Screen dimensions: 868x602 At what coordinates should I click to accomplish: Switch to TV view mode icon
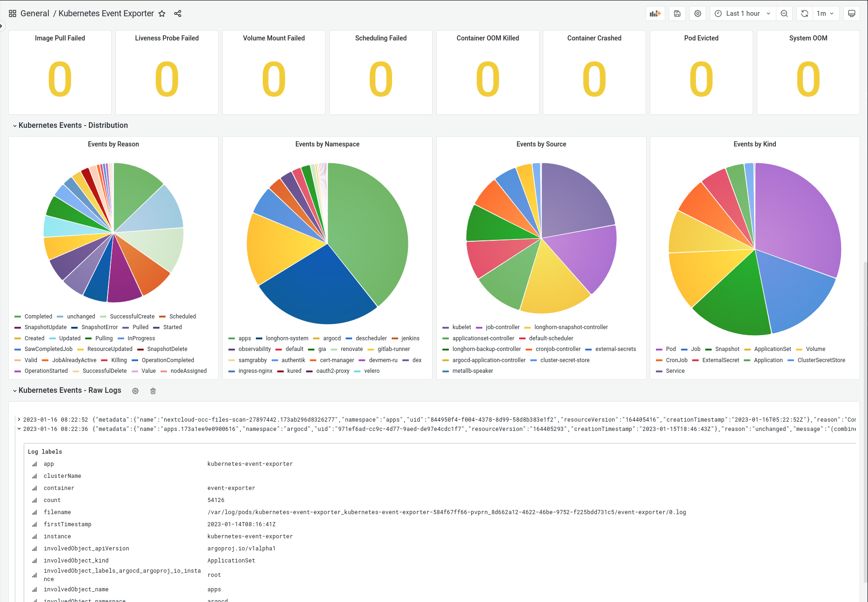point(852,13)
